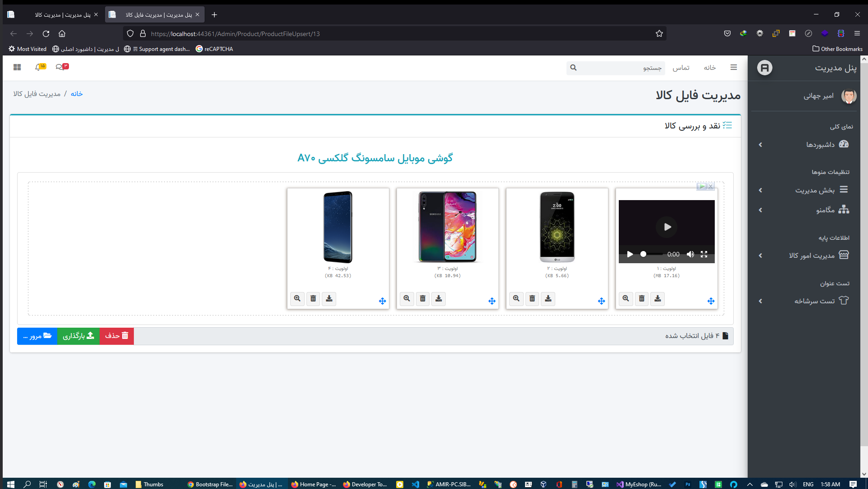Download the 42.53 KB file
The image size is (868, 489).
(x=329, y=298)
